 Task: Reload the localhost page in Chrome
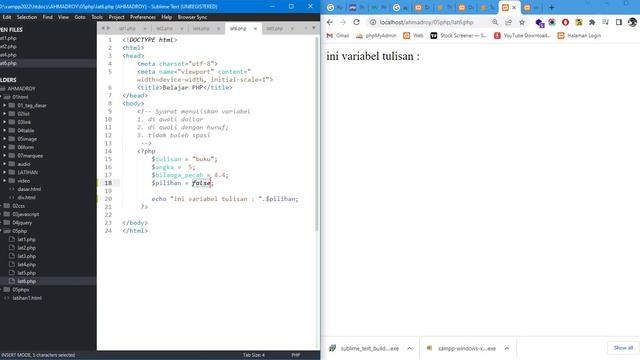tap(356, 22)
